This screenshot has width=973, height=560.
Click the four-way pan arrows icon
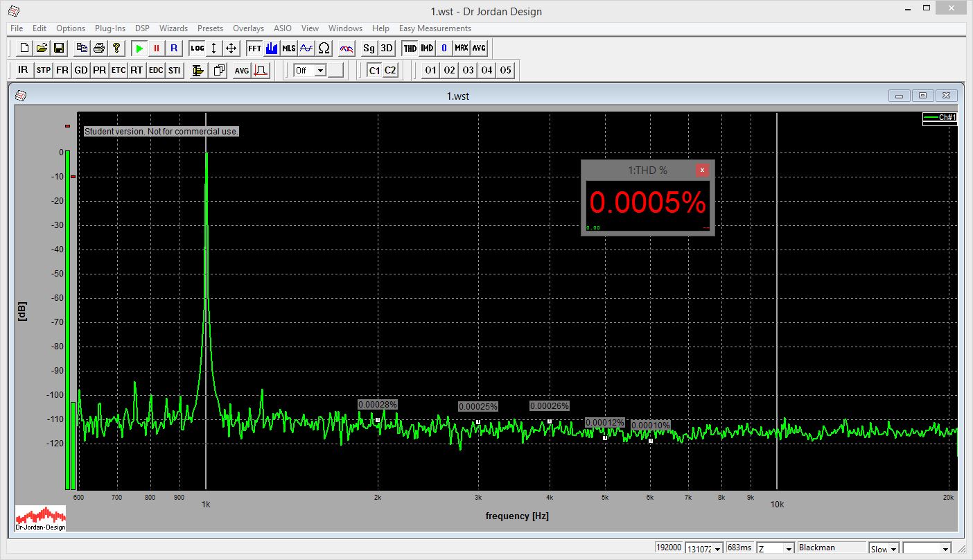[231, 48]
